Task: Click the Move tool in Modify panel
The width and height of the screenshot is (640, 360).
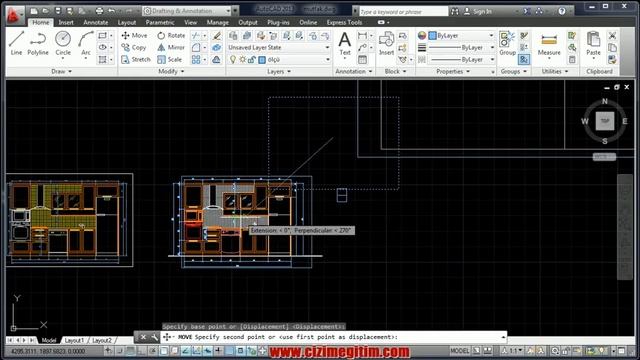Action: [134, 36]
